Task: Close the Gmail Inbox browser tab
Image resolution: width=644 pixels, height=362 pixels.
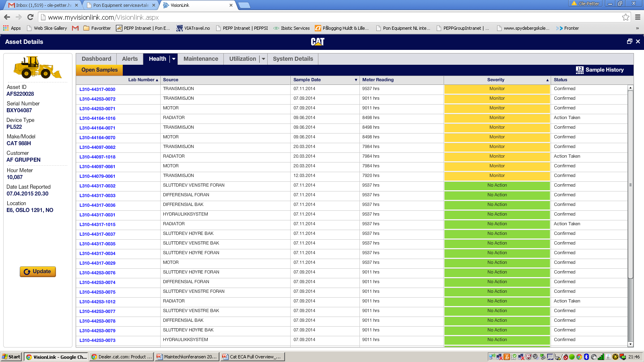Action: [x=76, y=5]
